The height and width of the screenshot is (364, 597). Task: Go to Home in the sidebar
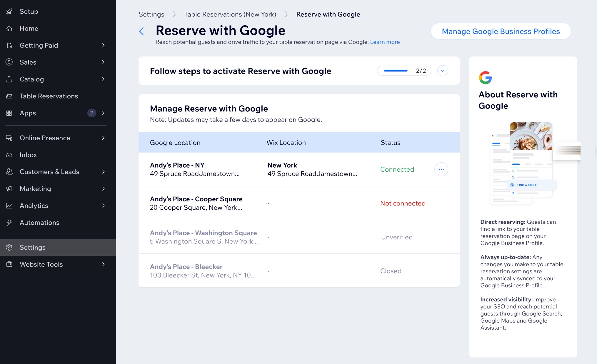pyautogui.click(x=58, y=29)
